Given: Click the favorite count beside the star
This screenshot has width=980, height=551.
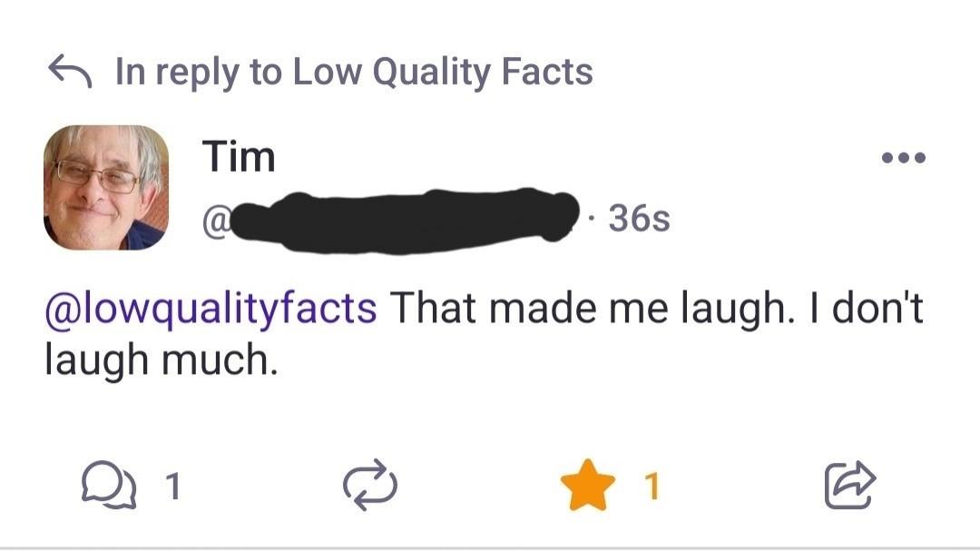Looking at the screenshot, I should pyautogui.click(x=651, y=487).
